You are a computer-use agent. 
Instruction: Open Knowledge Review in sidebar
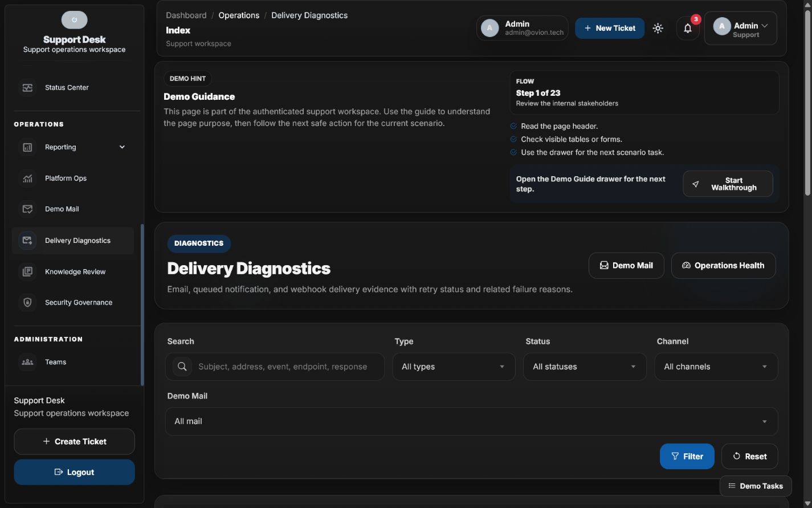73,272
